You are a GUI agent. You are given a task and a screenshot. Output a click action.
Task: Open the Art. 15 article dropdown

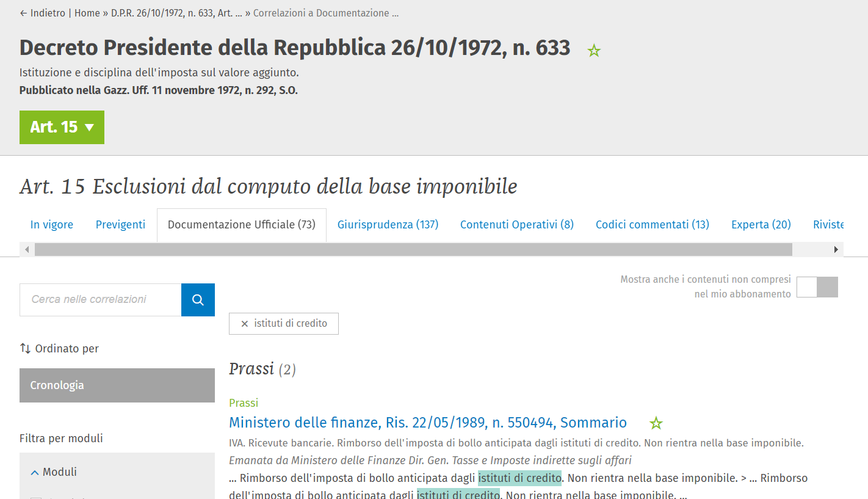62,127
